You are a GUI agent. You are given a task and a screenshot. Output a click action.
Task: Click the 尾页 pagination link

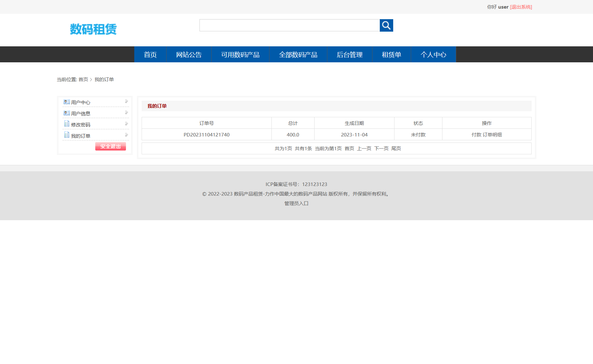(x=396, y=148)
